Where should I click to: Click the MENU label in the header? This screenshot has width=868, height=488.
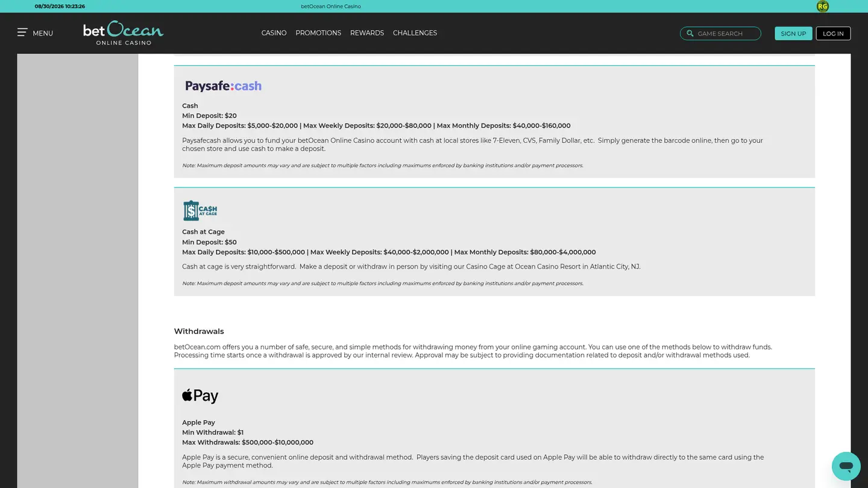tap(43, 33)
